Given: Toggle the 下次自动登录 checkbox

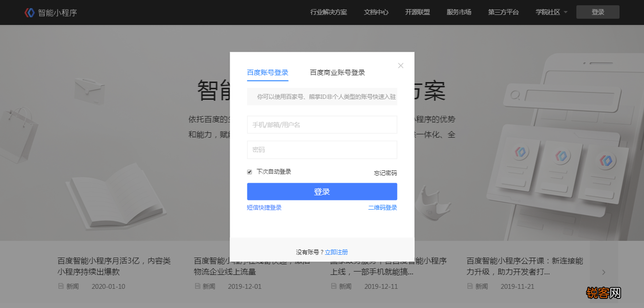Looking at the screenshot, I should coord(249,172).
